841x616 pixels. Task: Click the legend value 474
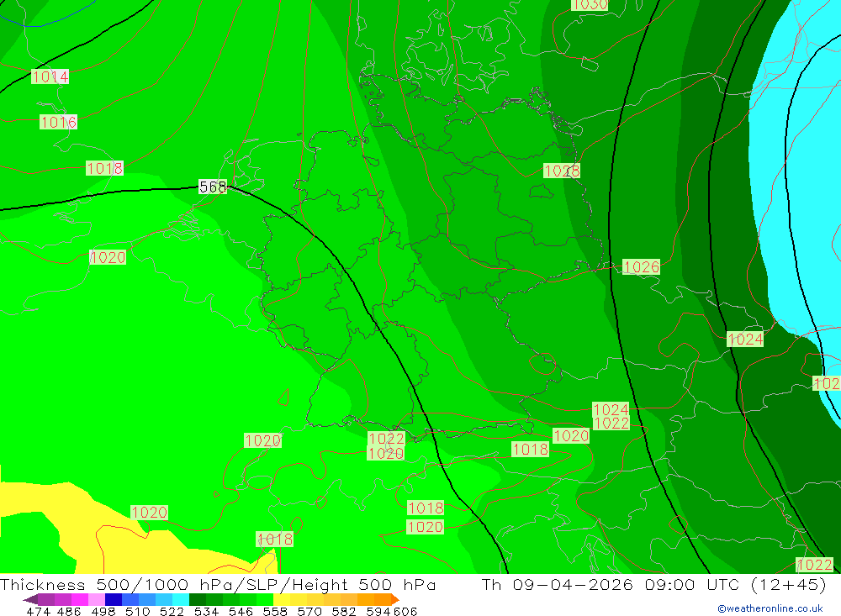[38, 611]
